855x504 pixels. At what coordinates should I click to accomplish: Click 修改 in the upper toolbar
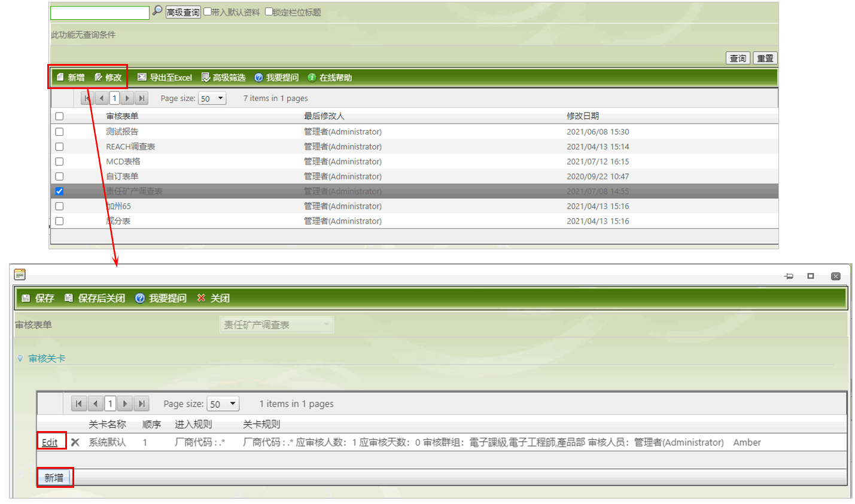click(x=108, y=78)
